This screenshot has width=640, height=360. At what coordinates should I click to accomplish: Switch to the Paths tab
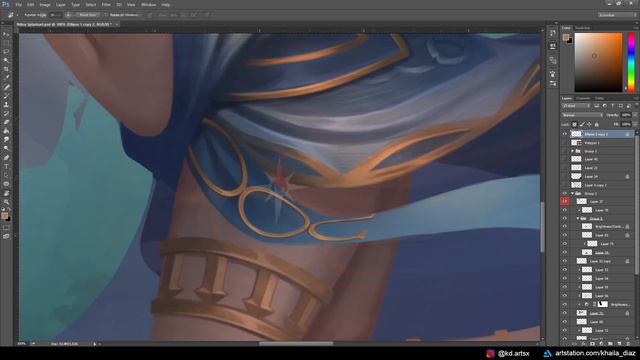click(599, 98)
